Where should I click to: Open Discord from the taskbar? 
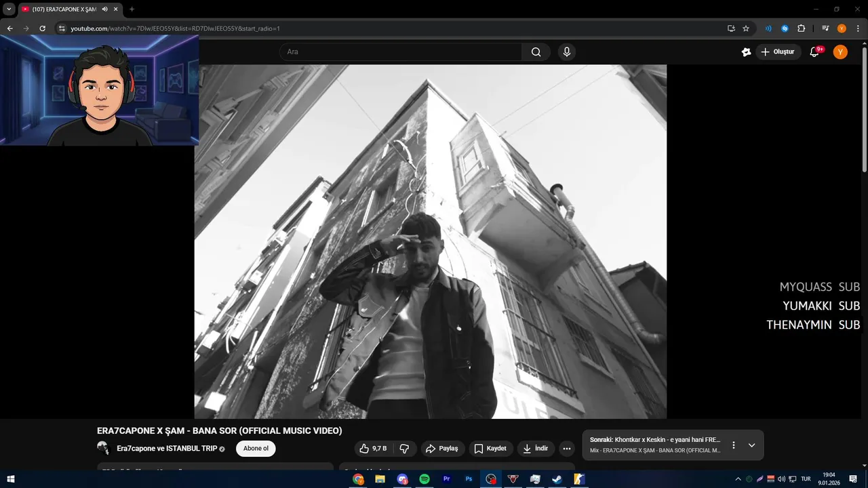point(402,479)
